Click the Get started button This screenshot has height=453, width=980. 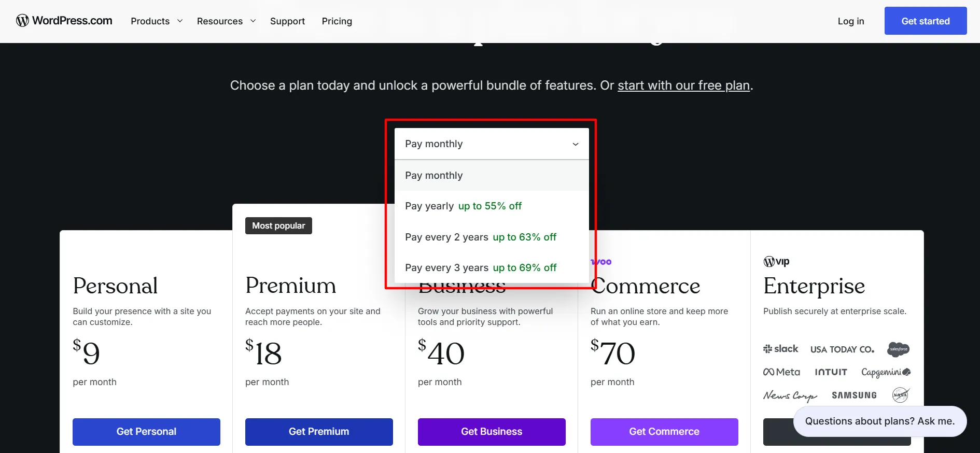(x=926, y=21)
